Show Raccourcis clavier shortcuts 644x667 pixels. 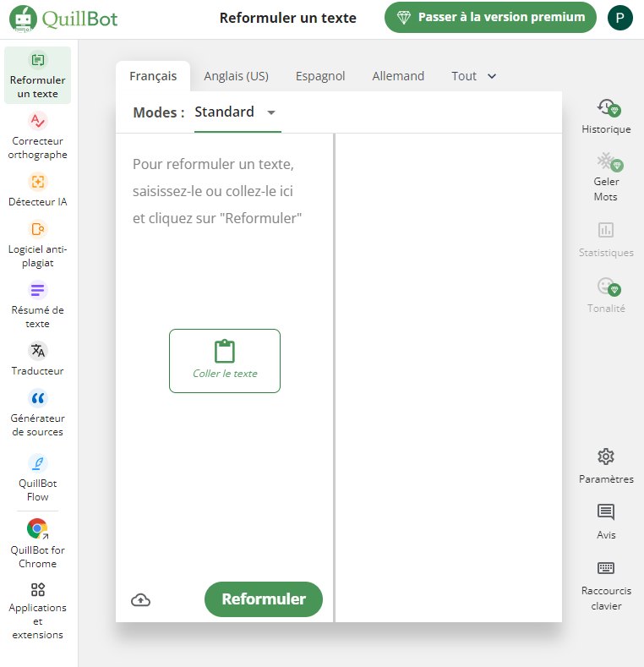606,585
